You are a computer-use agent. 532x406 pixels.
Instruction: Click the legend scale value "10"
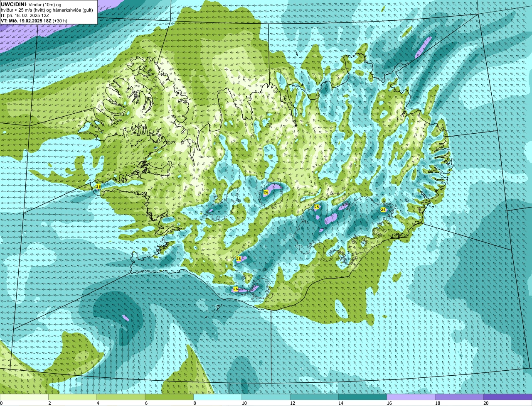pos(244,403)
